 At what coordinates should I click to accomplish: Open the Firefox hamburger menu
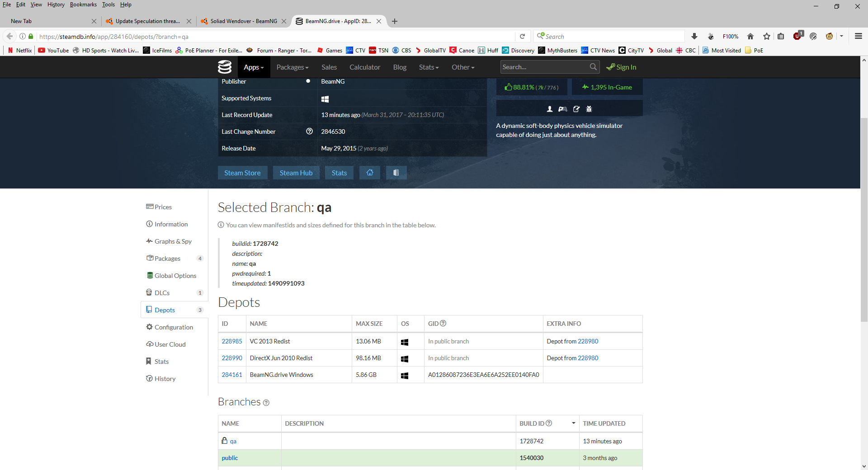coord(859,36)
